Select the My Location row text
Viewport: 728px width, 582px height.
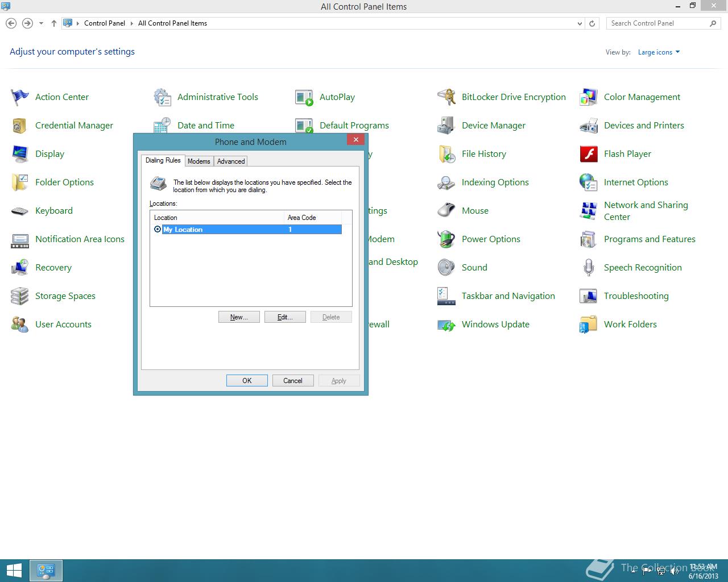tap(183, 230)
